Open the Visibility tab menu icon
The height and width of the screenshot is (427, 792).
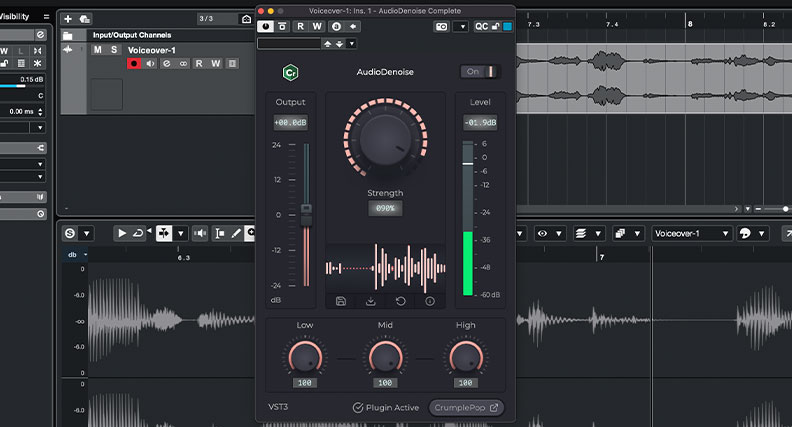click(x=46, y=16)
